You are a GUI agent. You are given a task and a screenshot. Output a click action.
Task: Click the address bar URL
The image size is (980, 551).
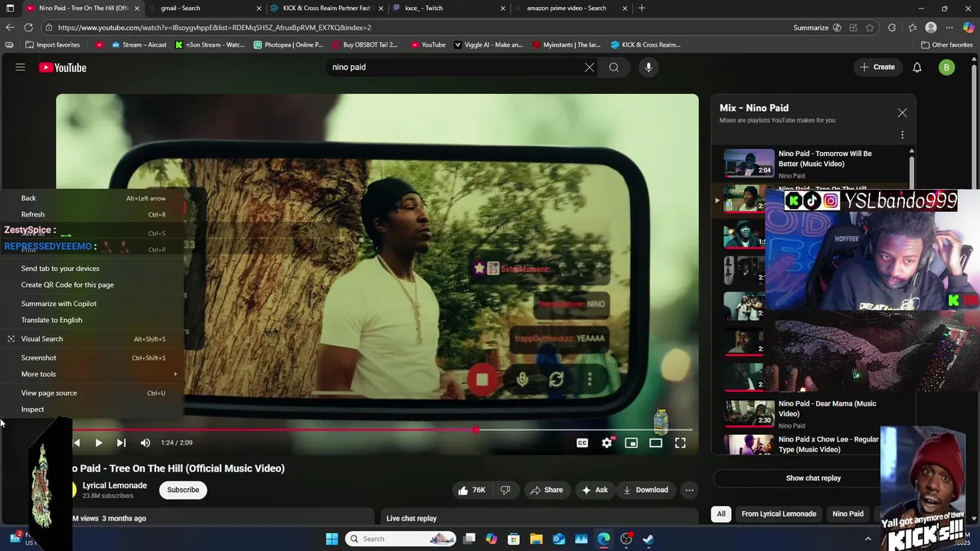coord(214,28)
